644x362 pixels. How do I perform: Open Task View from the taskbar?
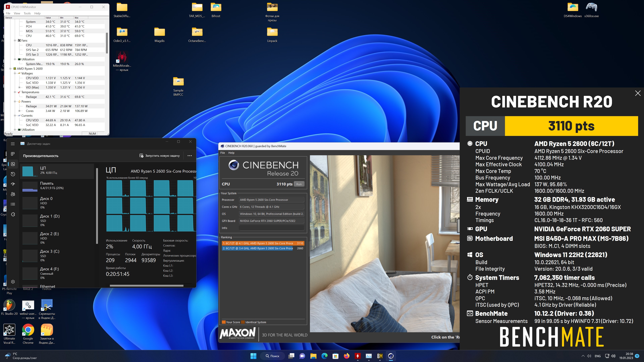(291, 356)
